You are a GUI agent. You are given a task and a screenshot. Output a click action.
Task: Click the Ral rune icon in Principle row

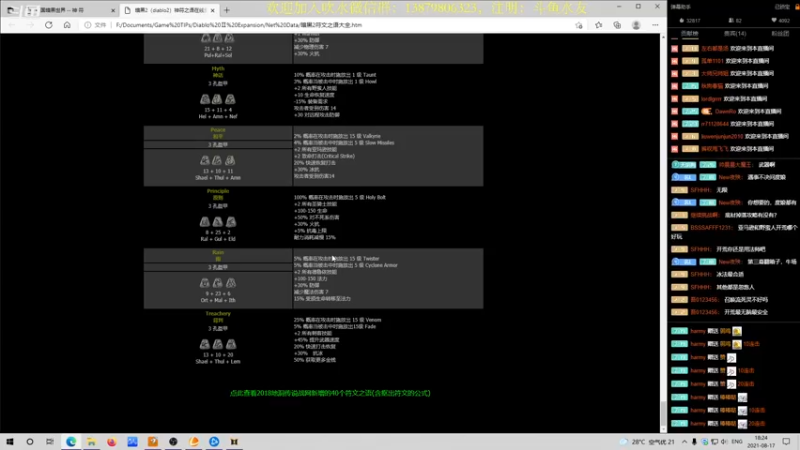205,221
